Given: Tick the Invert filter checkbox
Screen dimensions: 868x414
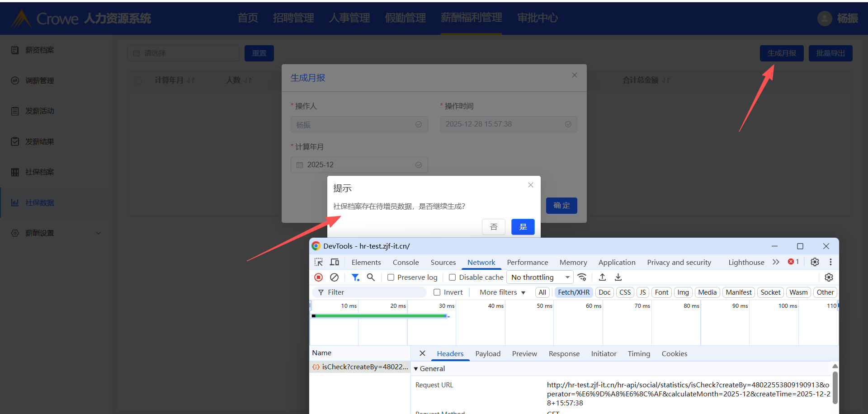Looking at the screenshot, I should 437,292.
